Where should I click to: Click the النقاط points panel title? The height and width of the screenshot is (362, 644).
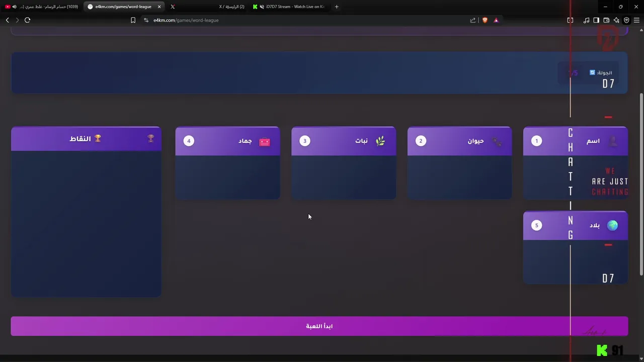pyautogui.click(x=80, y=138)
